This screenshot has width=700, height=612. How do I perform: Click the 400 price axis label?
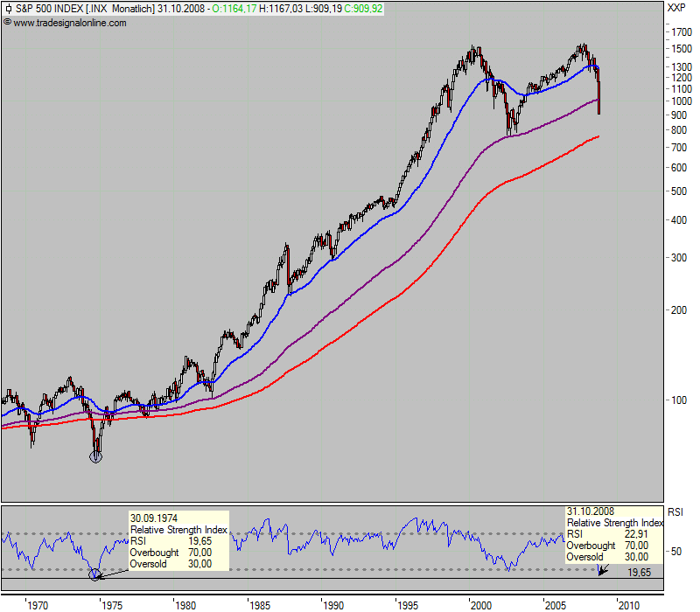click(679, 220)
